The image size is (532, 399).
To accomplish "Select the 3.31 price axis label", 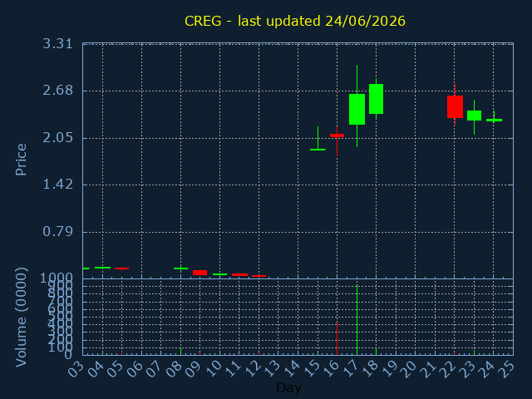I will tap(57, 44).
